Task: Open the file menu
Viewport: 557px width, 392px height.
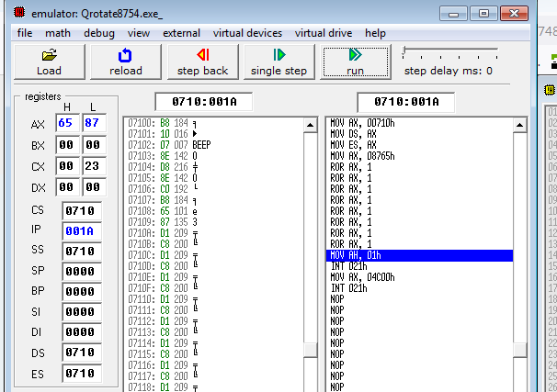Action: pyautogui.click(x=24, y=32)
